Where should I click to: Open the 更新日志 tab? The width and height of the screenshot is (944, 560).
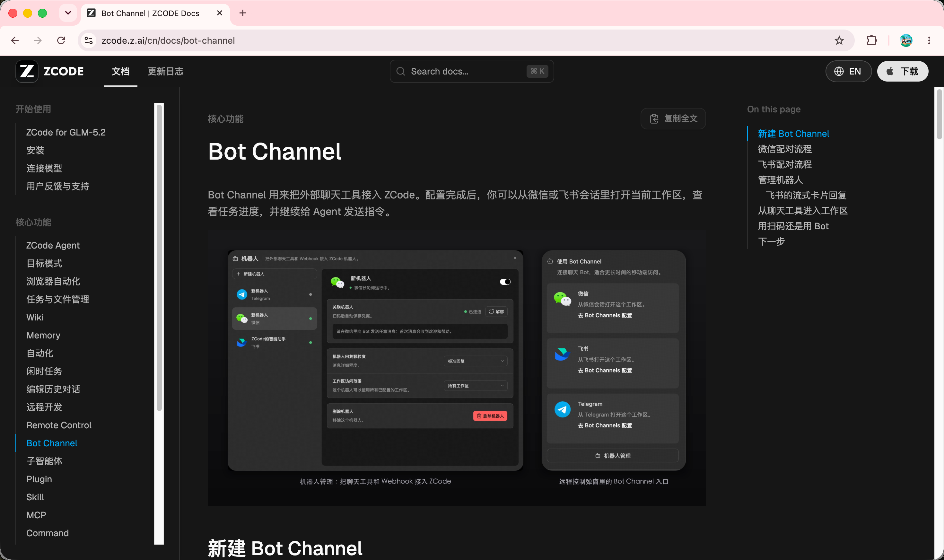pyautogui.click(x=166, y=71)
